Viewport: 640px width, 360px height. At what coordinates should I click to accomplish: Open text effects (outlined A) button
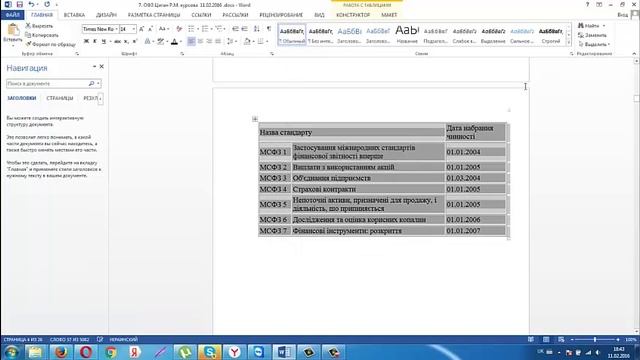point(147,41)
